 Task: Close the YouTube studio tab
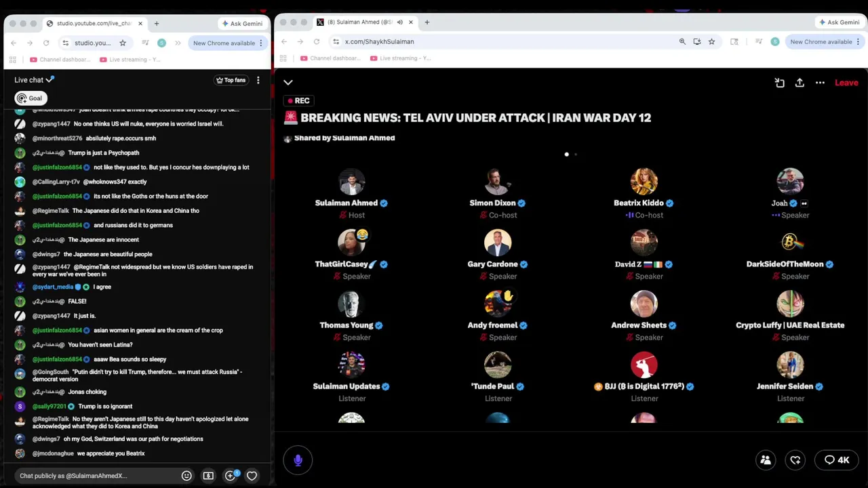pyautogui.click(x=140, y=23)
